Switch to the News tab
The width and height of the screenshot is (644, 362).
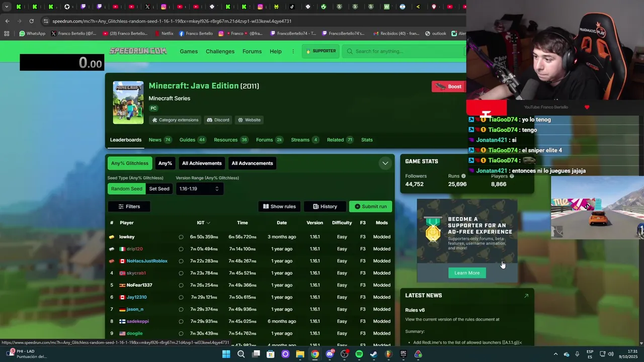(160, 140)
